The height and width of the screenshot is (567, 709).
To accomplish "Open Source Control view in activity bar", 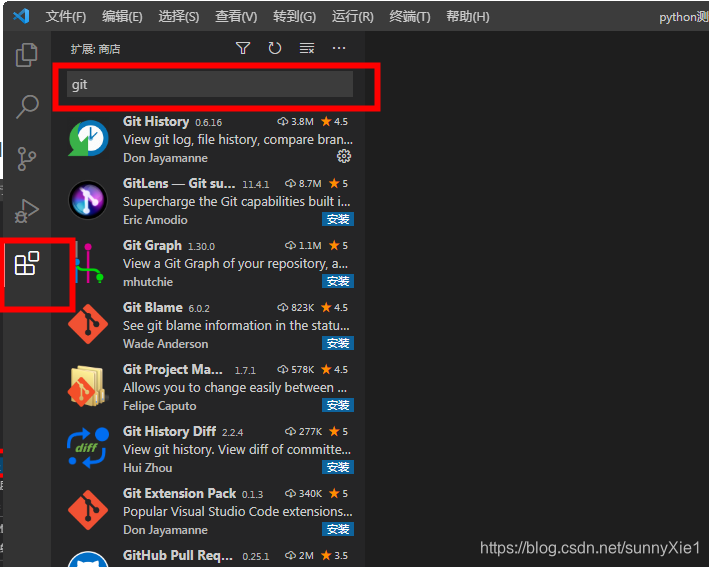I will click(x=27, y=159).
